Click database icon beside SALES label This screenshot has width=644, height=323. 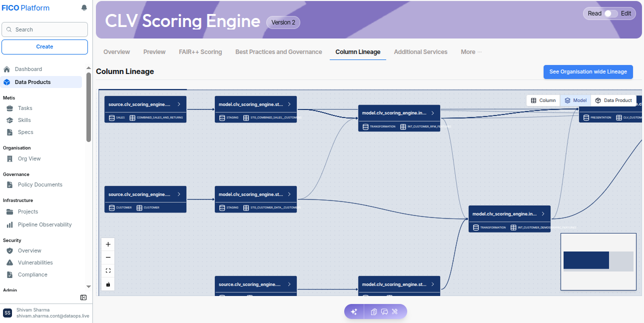[112, 117]
